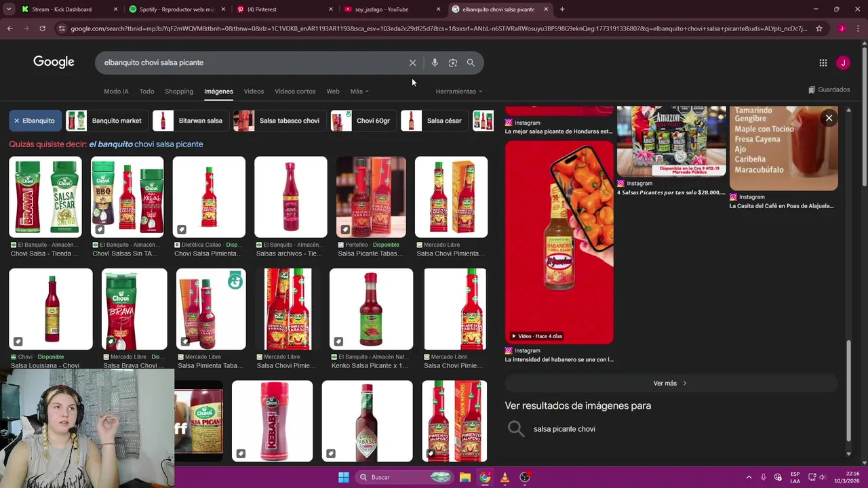This screenshot has height=488, width=868.
Task: Start voice search with microphone icon
Action: tap(435, 62)
